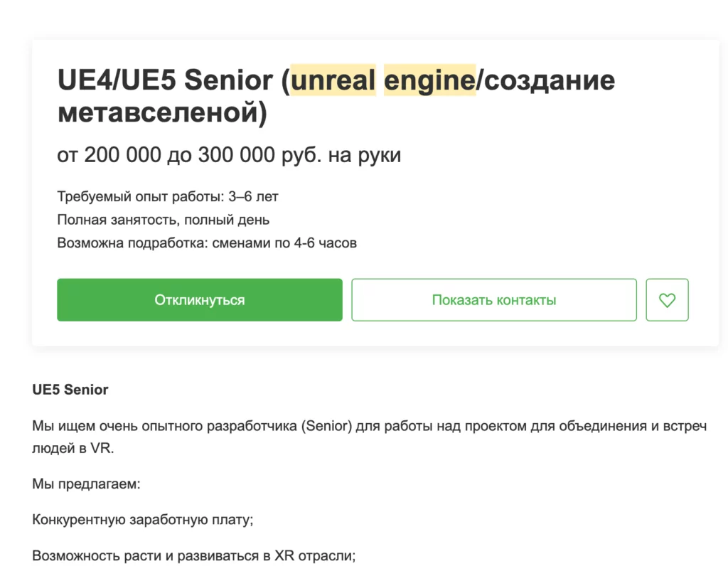Click the "Полная занятость, полный день" line

point(163,220)
